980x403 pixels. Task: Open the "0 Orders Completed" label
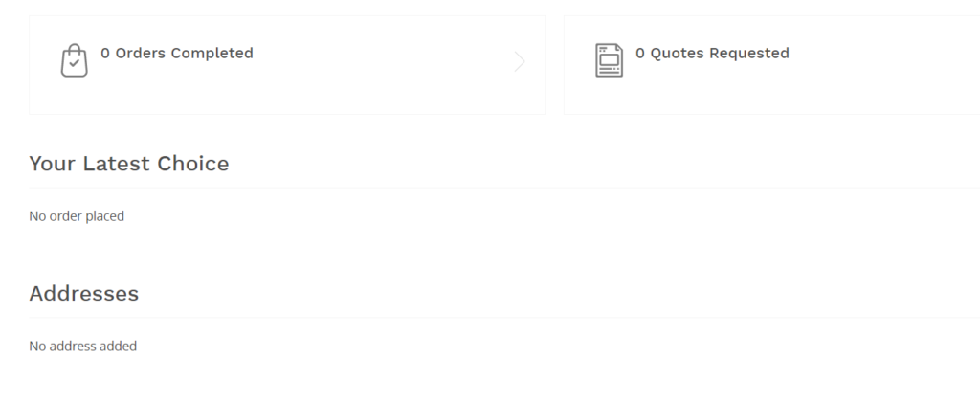point(177,54)
